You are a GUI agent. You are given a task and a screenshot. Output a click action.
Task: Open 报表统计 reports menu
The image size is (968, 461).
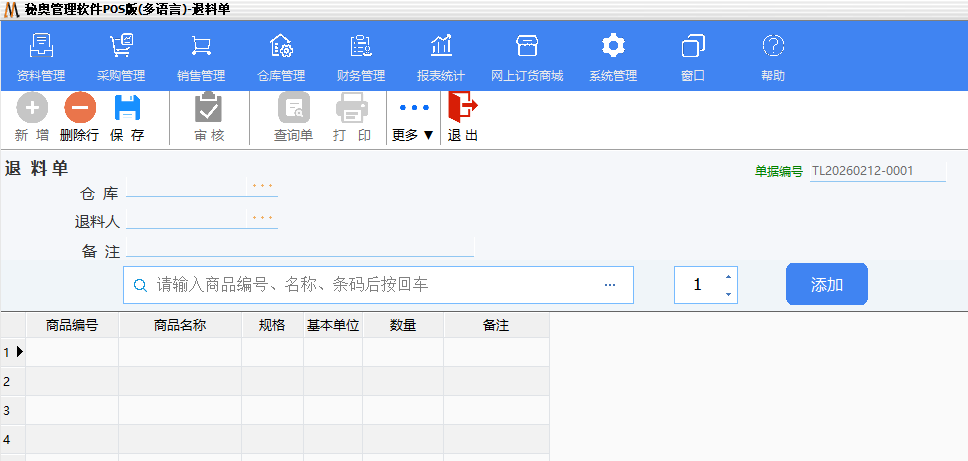(x=441, y=58)
